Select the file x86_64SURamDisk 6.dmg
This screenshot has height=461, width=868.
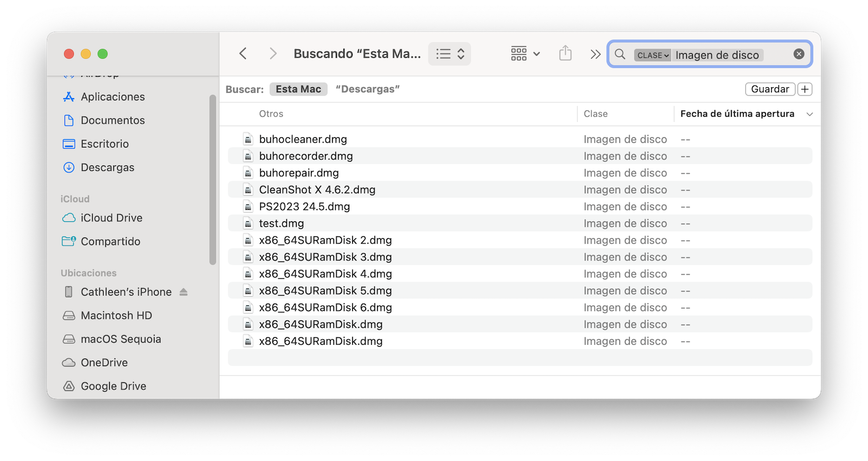pyautogui.click(x=325, y=308)
